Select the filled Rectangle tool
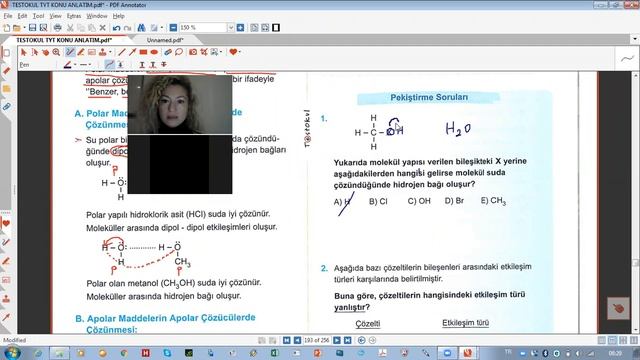 click(x=143, y=52)
